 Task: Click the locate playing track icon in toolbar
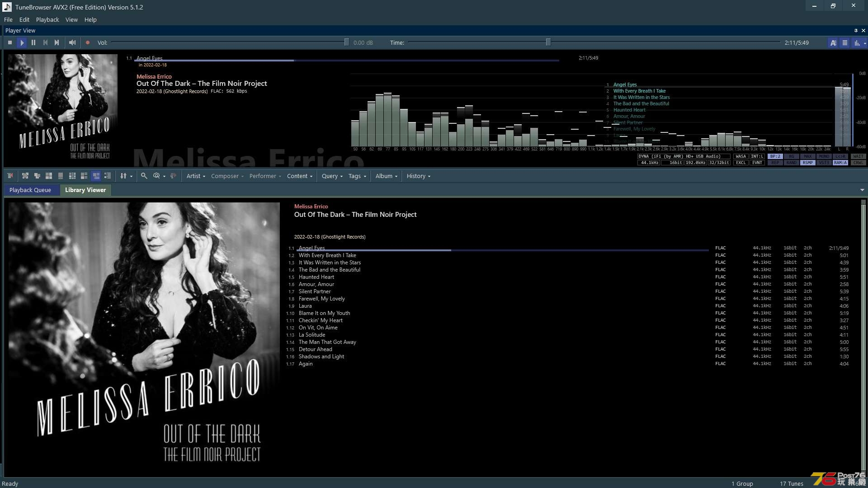coord(10,176)
